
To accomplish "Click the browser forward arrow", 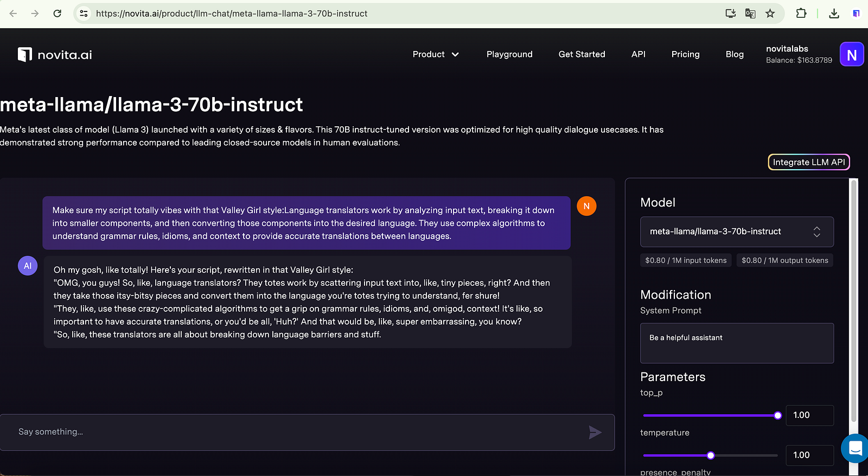I will 35,14.
